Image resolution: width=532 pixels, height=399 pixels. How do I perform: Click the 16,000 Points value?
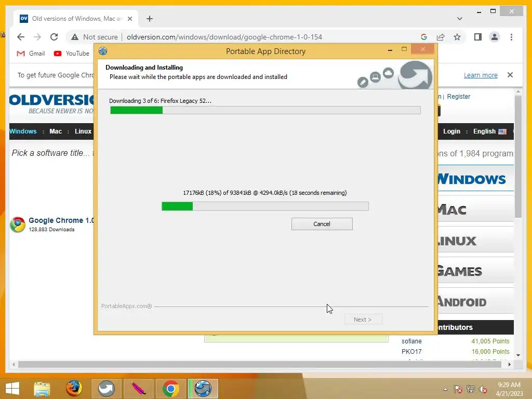[490, 352]
